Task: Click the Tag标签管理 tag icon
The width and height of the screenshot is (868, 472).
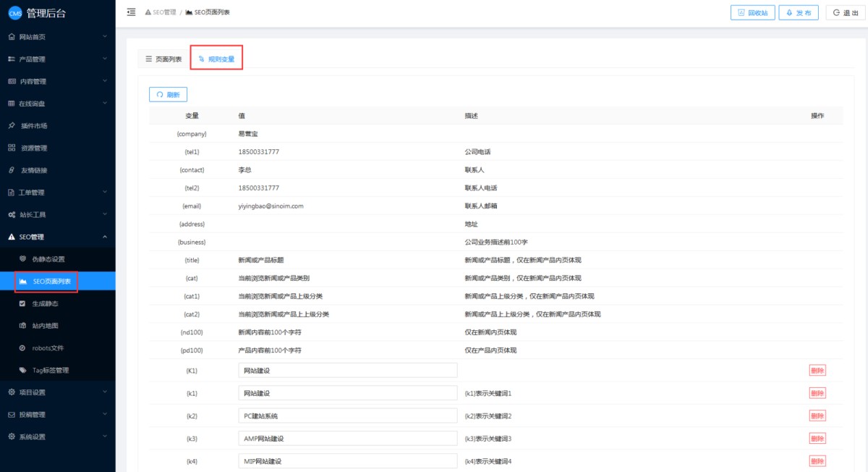Action: point(22,371)
